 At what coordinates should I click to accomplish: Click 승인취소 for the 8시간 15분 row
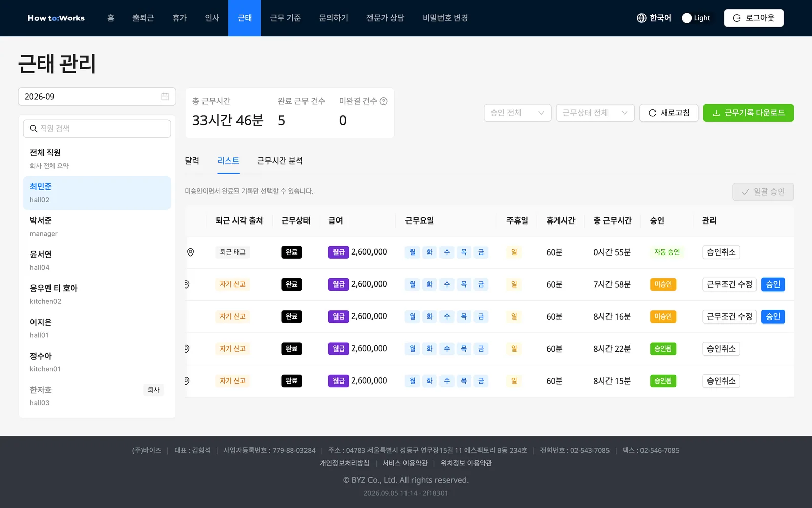[x=721, y=381]
